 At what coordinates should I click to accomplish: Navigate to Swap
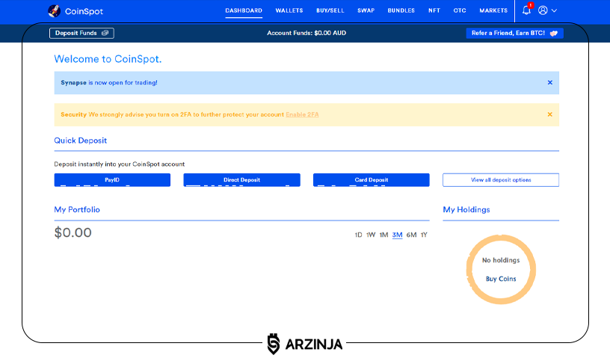pyautogui.click(x=366, y=10)
